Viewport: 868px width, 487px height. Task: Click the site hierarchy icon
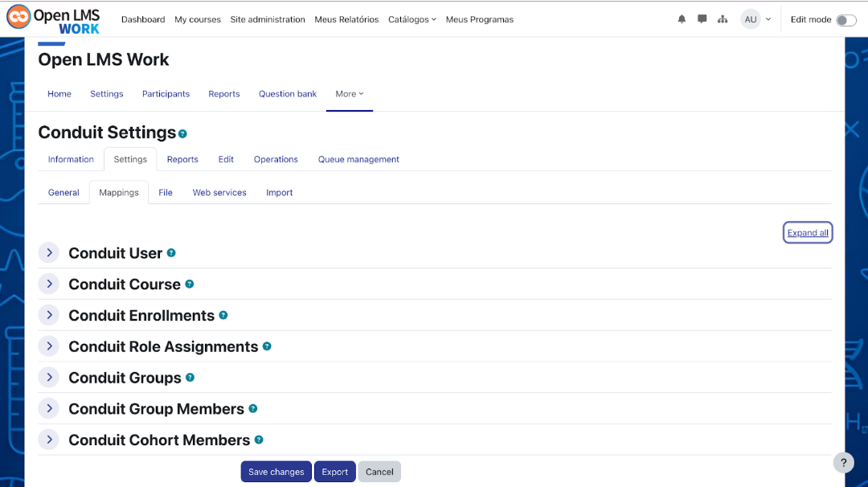click(x=723, y=19)
